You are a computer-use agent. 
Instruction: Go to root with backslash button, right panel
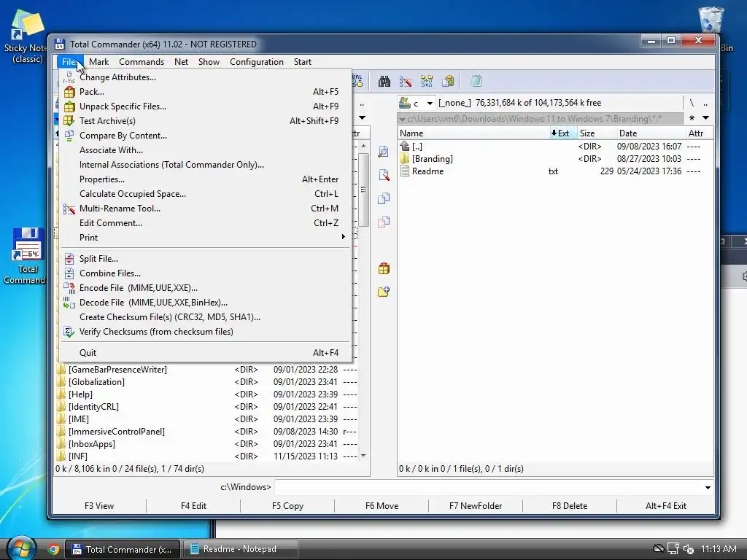click(x=692, y=103)
